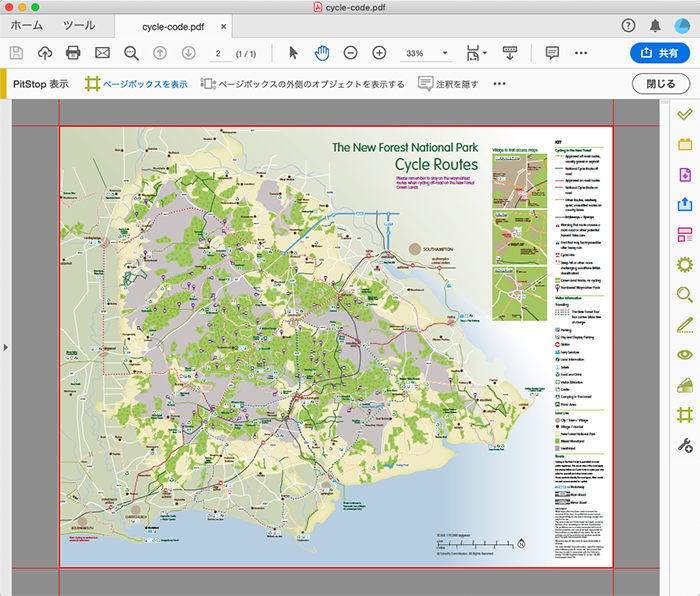Send file by email envelope icon

(x=102, y=53)
